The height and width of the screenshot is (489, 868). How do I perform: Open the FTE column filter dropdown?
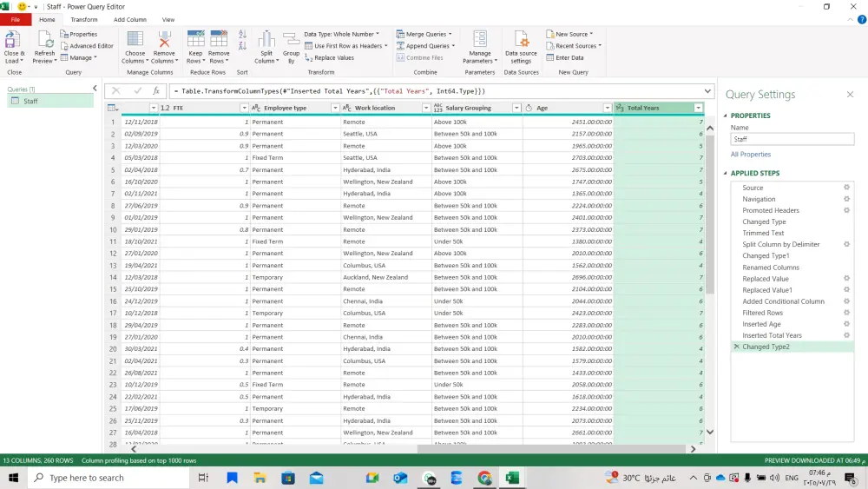[x=244, y=108]
